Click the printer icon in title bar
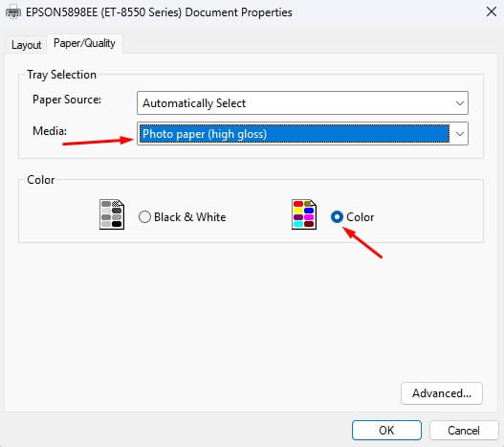Viewport: 504px width, 447px height. coord(13,12)
